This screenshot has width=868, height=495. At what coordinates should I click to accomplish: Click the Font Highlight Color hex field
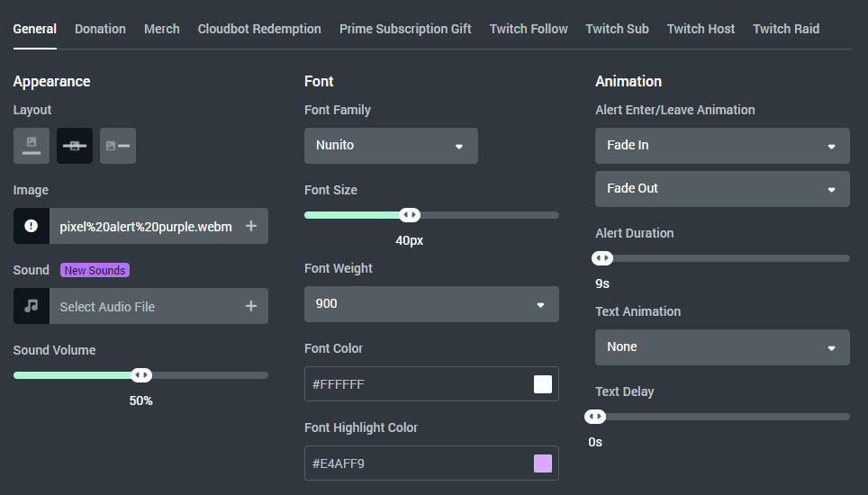point(414,463)
